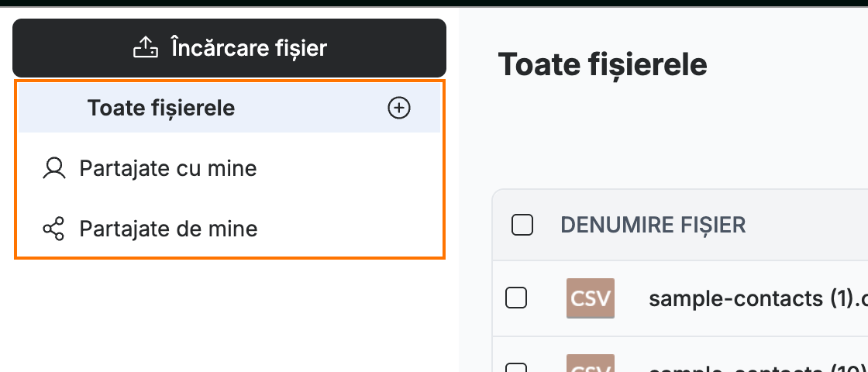Click the share nodes icon for Partajate de mine
The height and width of the screenshot is (372, 868).
coord(53,229)
